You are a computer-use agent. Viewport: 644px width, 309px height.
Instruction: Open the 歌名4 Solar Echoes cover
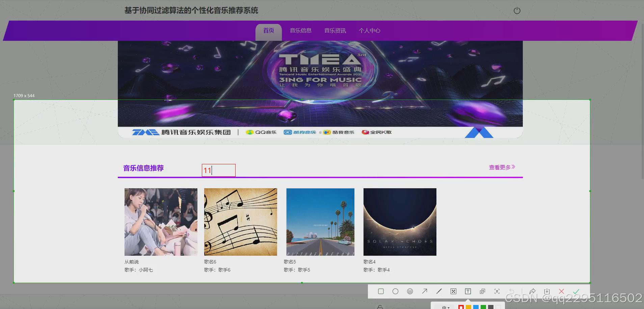(x=400, y=222)
